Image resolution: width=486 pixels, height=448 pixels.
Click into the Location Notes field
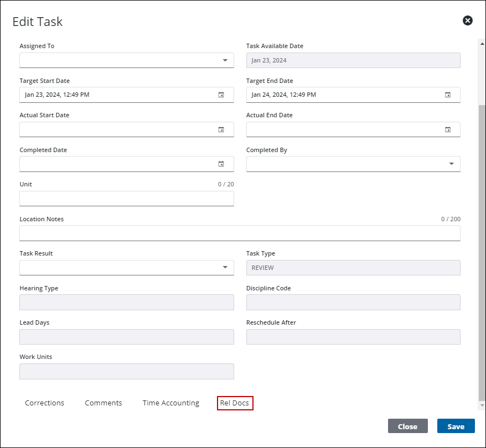(240, 233)
